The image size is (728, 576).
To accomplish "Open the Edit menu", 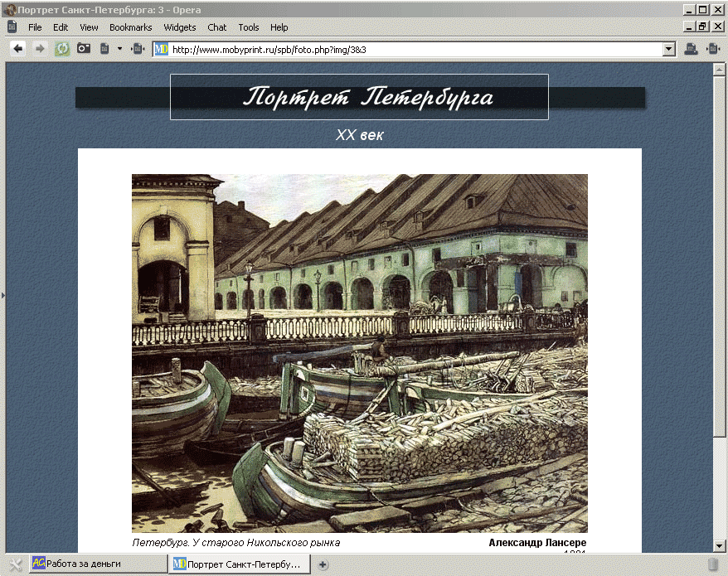I will [61, 27].
